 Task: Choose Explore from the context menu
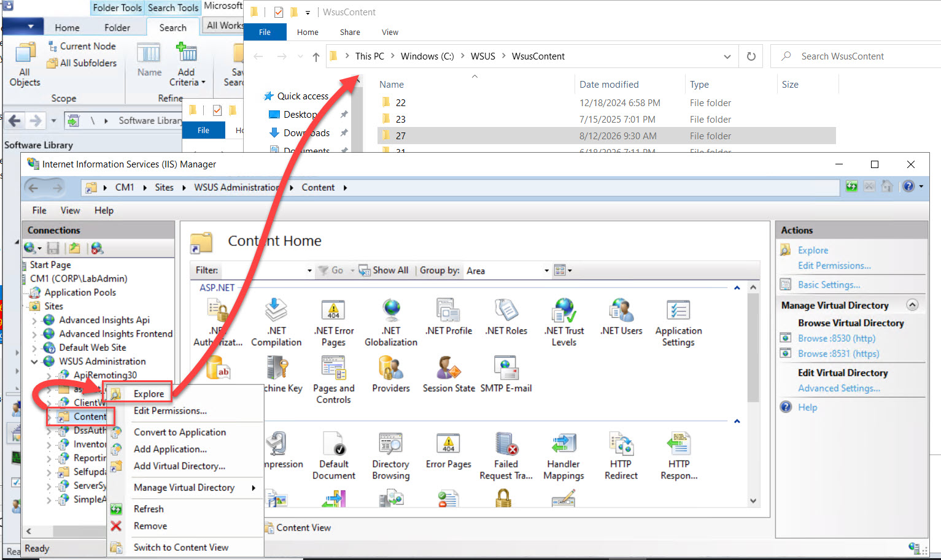[x=149, y=394]
